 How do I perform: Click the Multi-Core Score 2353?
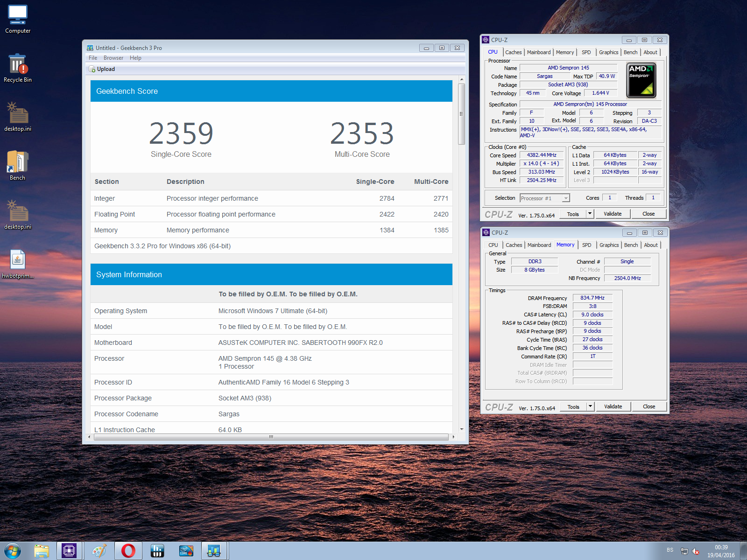coord(362,133)
